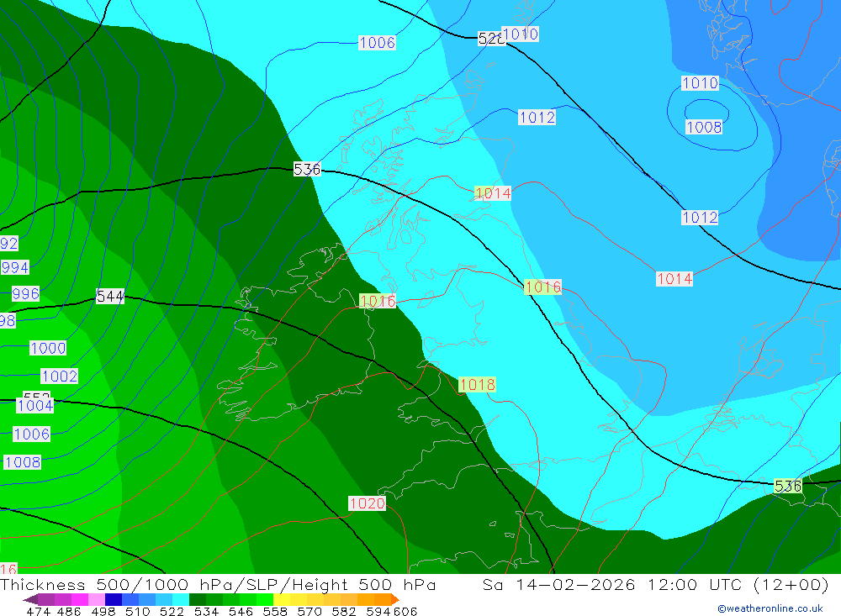Image resolution: width=841 pixels, height=616 pixels.
Task: Click the 582 legend value
Action: click(x=344, y=611)
